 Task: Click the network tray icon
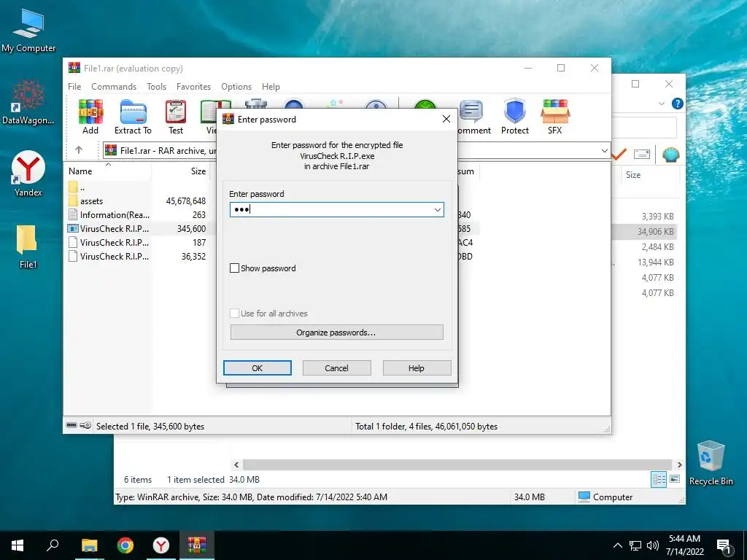(x=635, y=545)
